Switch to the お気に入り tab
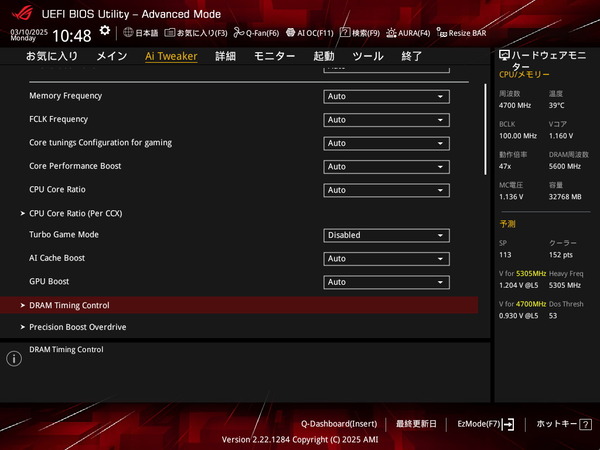 point(52,56)
